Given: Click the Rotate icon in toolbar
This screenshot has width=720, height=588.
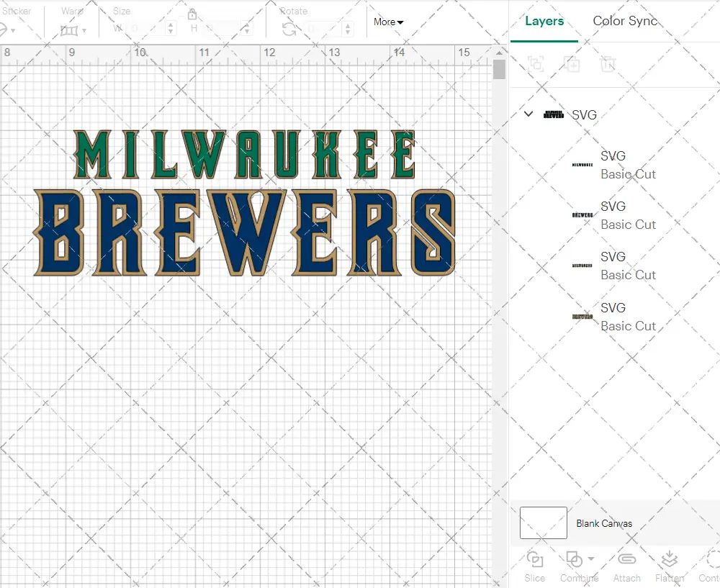Looking at the screenshot, I should click(289, 29).
